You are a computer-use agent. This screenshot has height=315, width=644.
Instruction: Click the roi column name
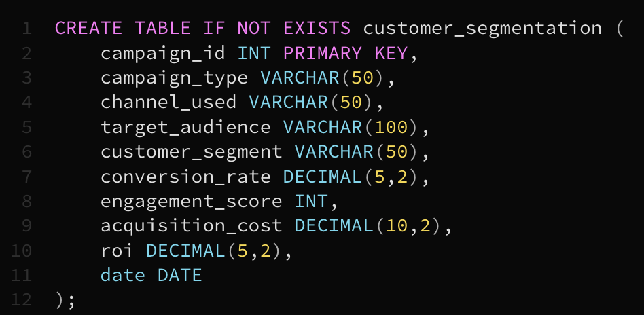118,251
